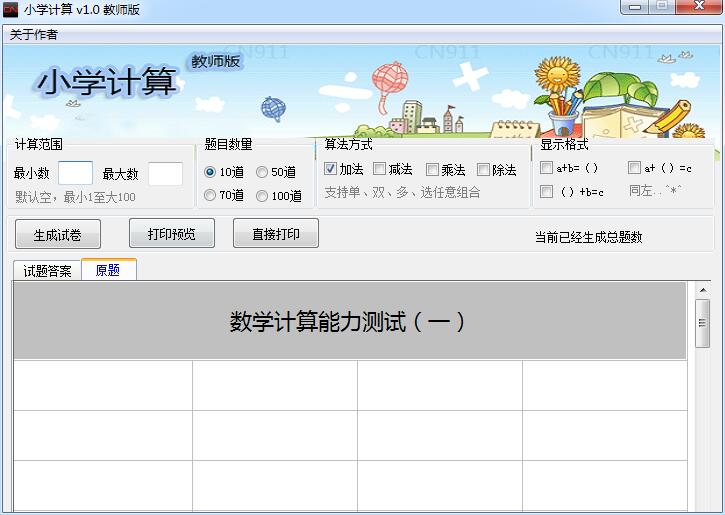Click the 显示格式 group label
725x515 pixels.
[564, 144]
